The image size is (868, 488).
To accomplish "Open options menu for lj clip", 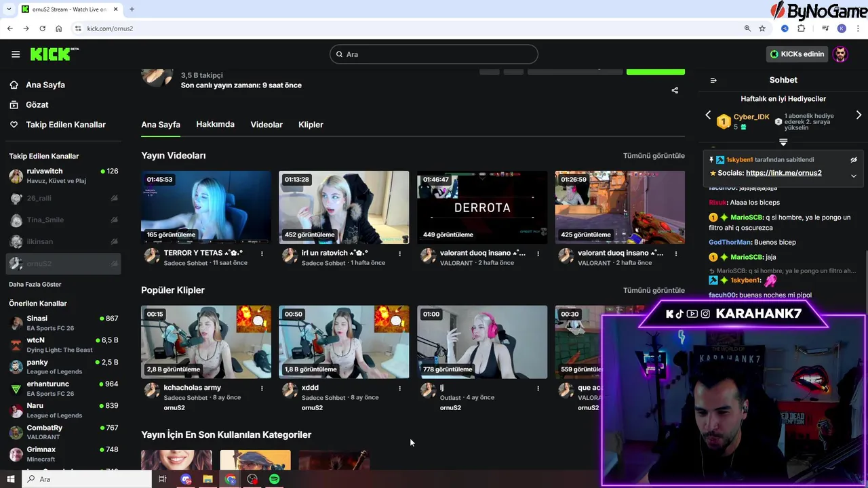I will click(538, 388).
